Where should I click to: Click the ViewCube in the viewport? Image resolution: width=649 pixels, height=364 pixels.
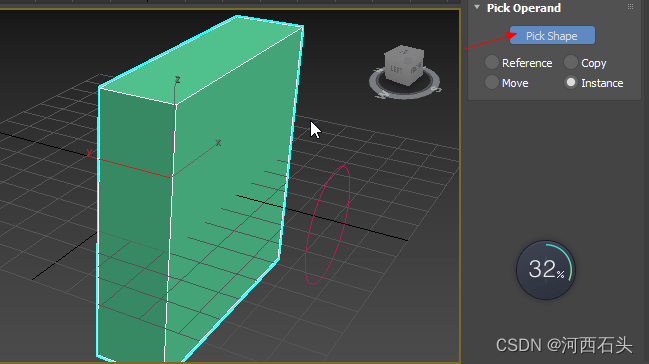(404, 64)
